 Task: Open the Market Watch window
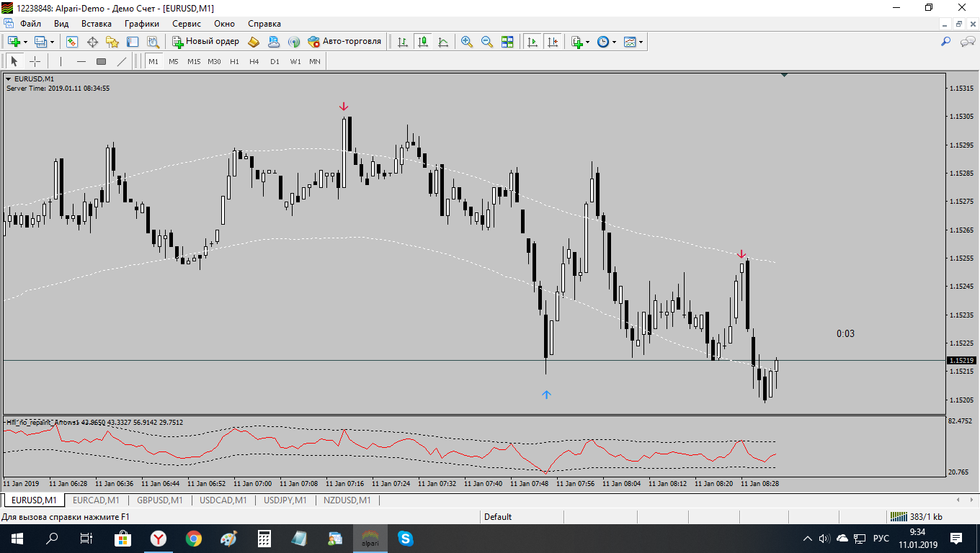72,42
